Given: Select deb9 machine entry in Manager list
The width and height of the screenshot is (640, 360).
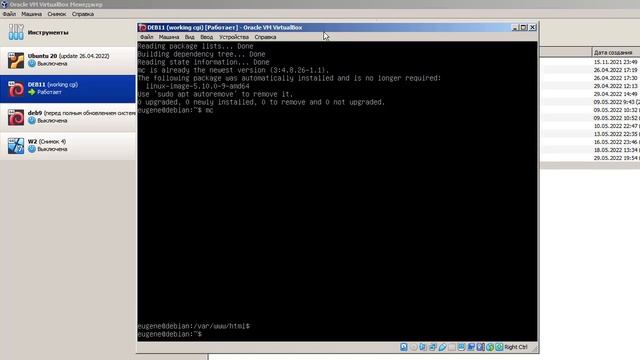Looking at the screenshot, I should [x=68, y=117].
